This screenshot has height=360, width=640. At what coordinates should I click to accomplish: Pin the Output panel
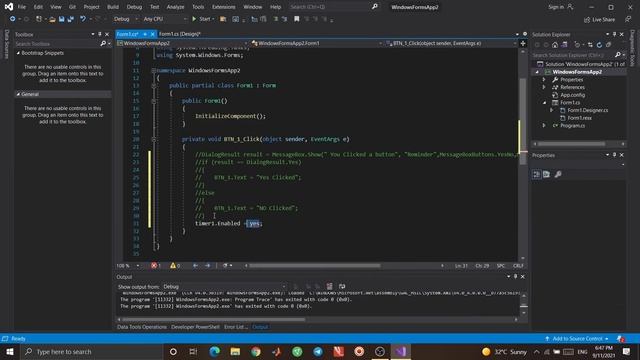516,277
